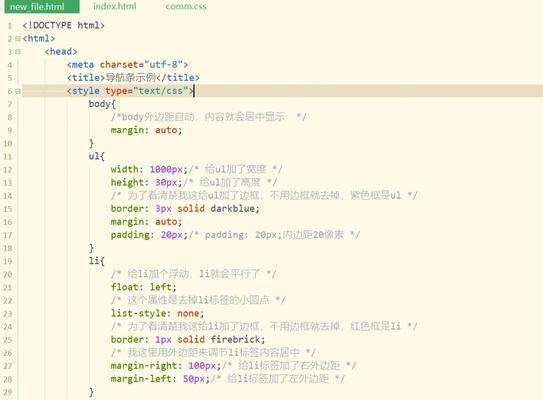543x400 pixels.
Task: Click line number 15 in the gutter
Action: [8, 209]
